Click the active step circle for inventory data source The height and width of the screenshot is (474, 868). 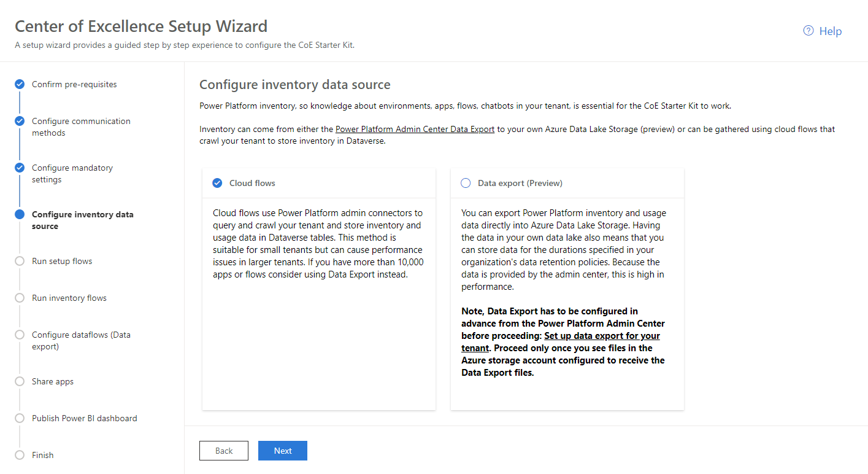[20, 214]
